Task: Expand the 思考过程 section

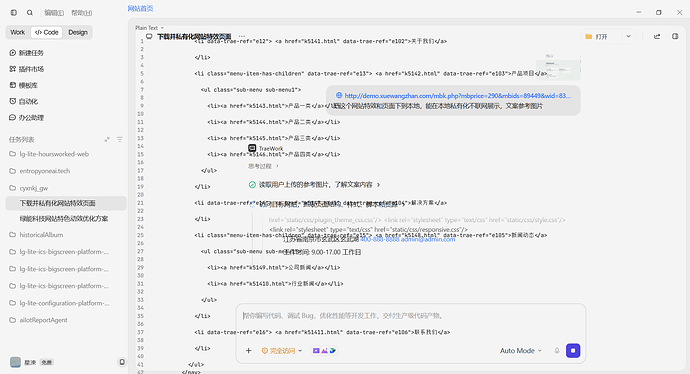Action: tap(263, 166)
